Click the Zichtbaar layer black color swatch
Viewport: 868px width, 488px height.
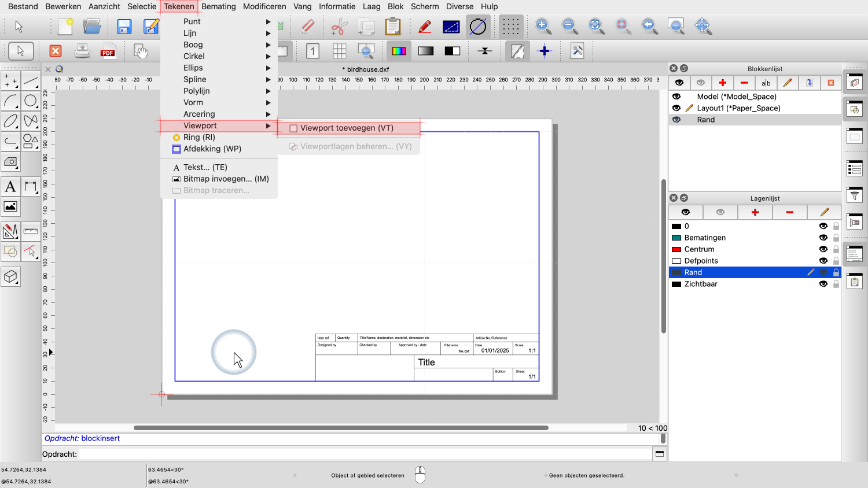(x=676, y=284)
